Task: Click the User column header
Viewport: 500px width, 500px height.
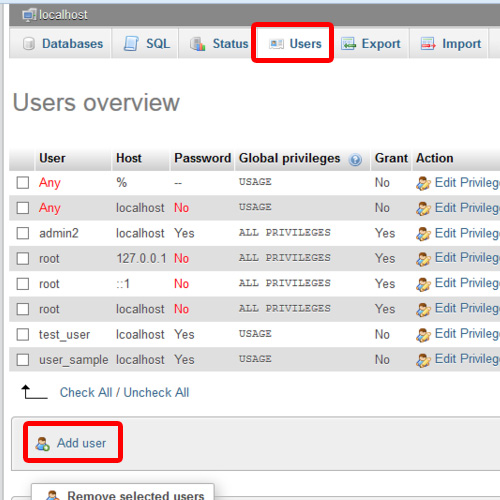Action: [x=52, y=158]
